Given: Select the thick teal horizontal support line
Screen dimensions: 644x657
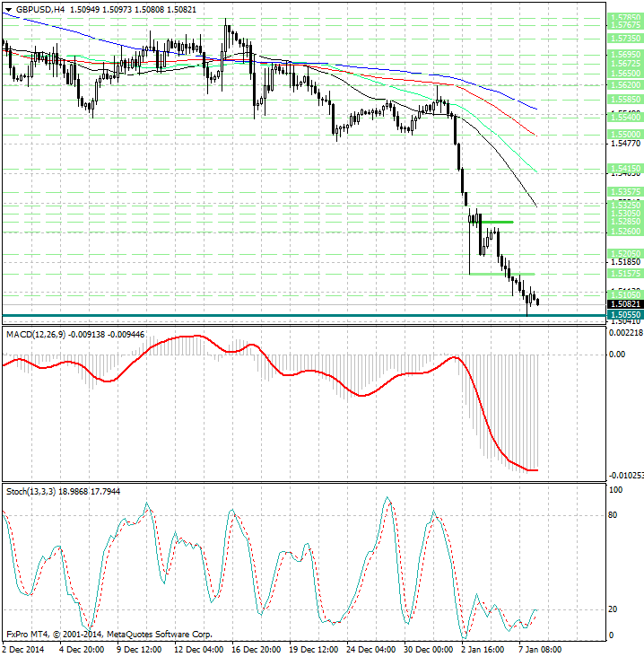Looking at the screenshot, I should click(x=269, y=315).
